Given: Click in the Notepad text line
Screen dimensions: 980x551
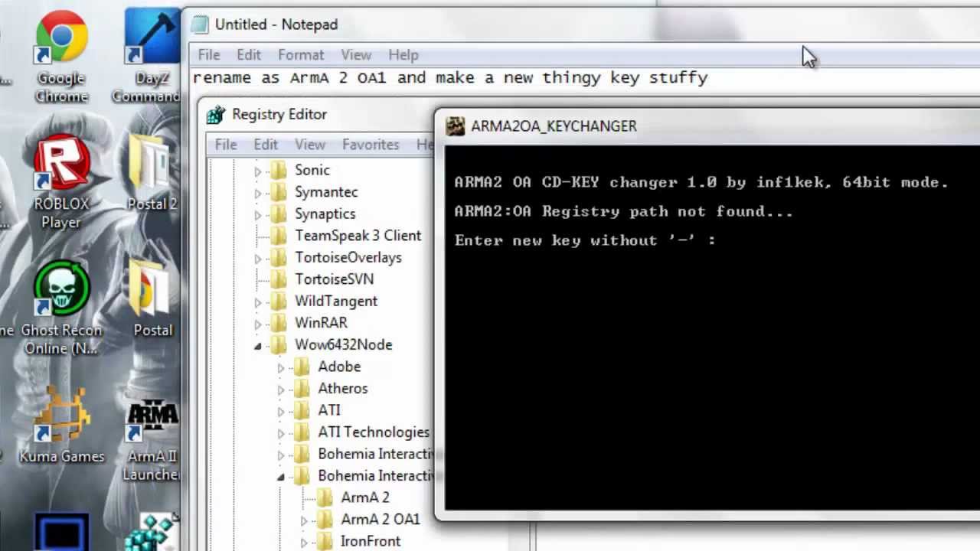Looking at the screenshot, I should 450,77.
